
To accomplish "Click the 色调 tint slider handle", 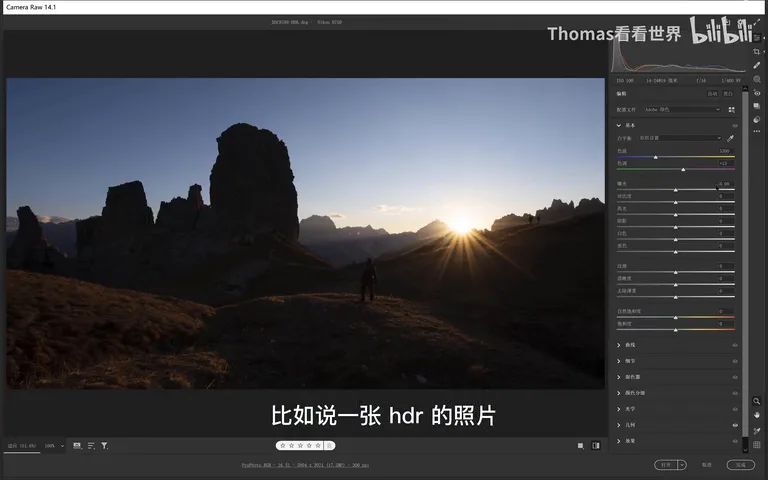I will pyautogui.click(x=683, y=169).
